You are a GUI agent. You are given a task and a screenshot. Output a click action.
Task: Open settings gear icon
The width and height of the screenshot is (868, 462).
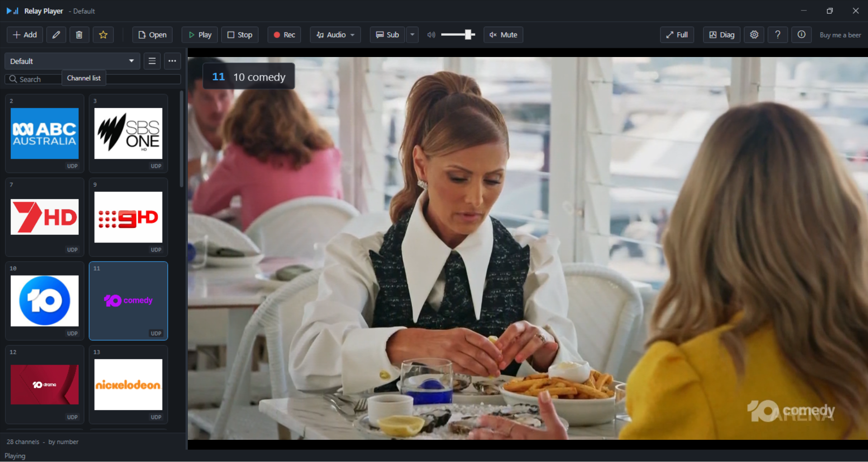click(754, 35)
